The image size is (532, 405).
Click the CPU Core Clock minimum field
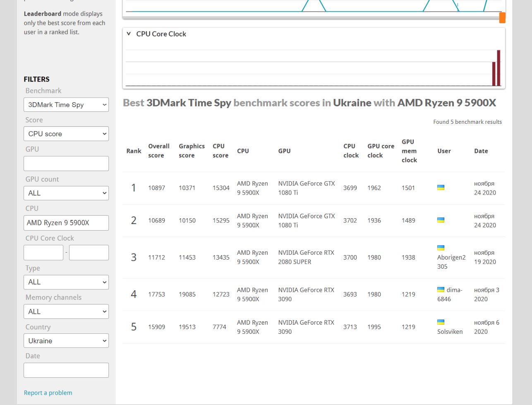[43, 253]
